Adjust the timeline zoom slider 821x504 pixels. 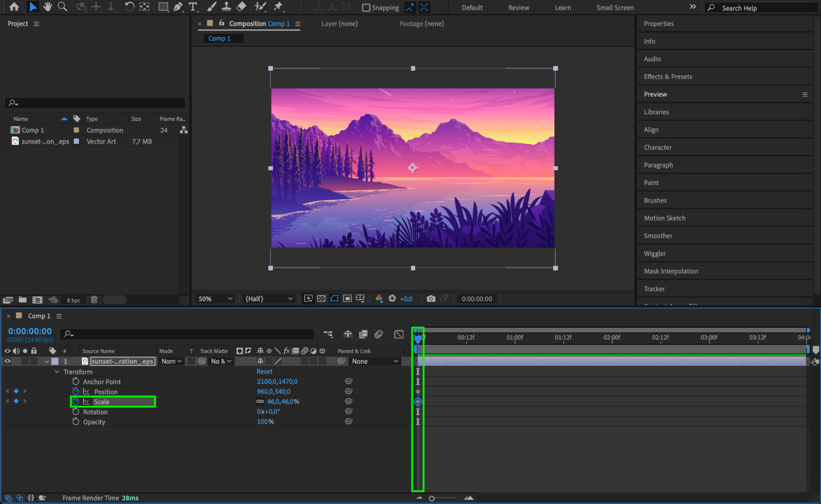point(432,498)
